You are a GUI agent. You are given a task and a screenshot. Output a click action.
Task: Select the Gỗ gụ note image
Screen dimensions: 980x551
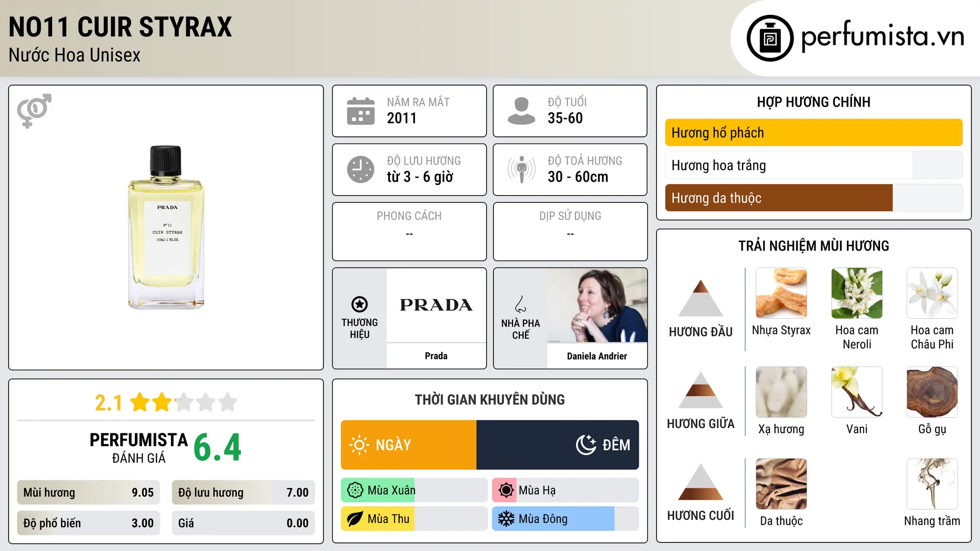pos(932,392)
